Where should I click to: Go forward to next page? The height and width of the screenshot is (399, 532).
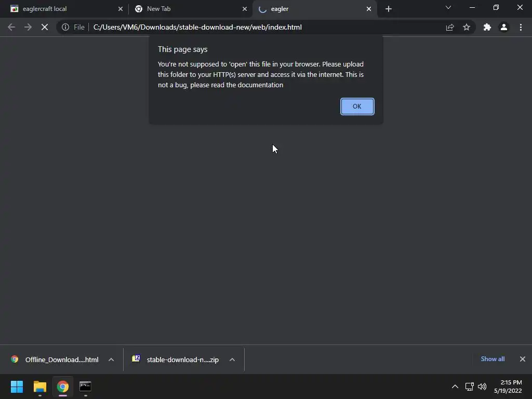click(28, 27)
